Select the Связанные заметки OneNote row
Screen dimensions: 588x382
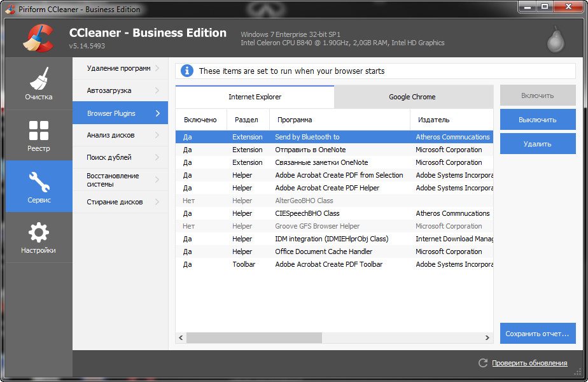tap(334, 162)
